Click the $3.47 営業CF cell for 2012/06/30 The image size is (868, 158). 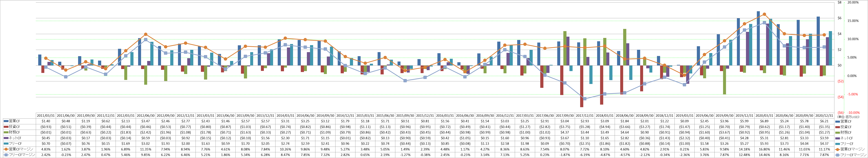pyautogui.click(x=145, y=121)
